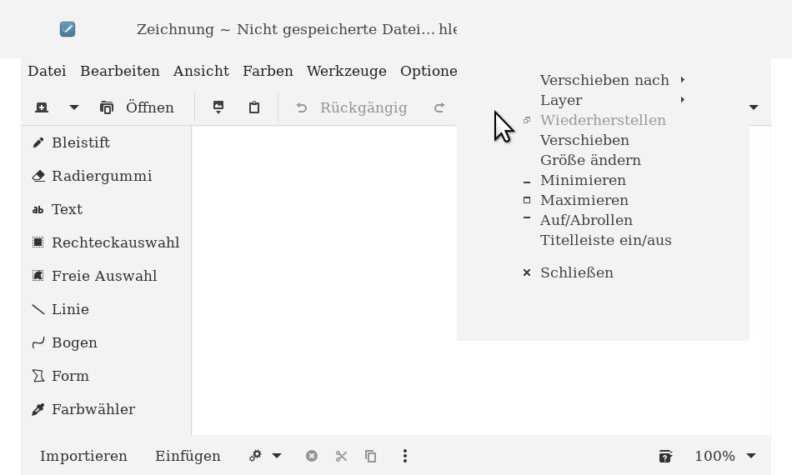Select the Linie line tool
The height and width of the screenshot is (475, 792).
click(70, 310)
